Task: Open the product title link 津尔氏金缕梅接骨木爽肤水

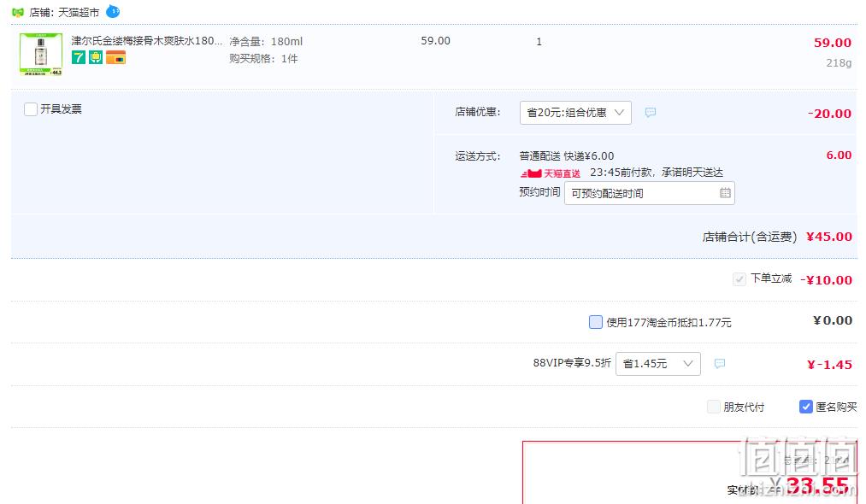Action: pos(147,41)
